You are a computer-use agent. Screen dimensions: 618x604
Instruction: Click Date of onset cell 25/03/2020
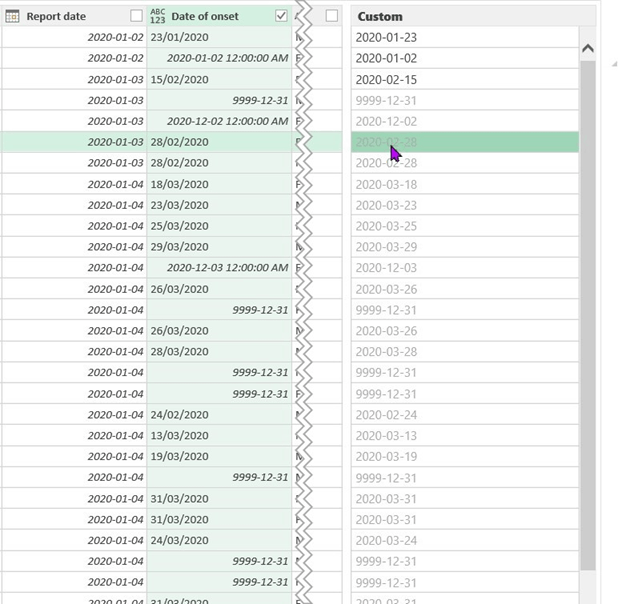[219, 226]
